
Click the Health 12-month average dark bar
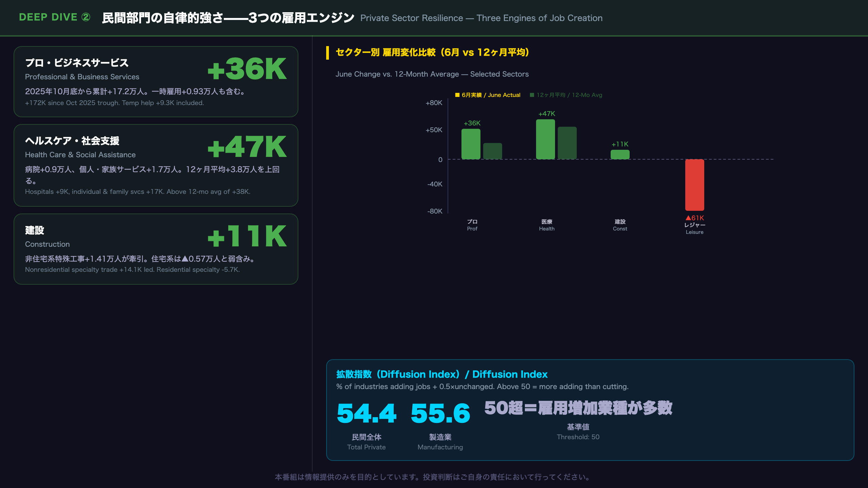point(567,143)
